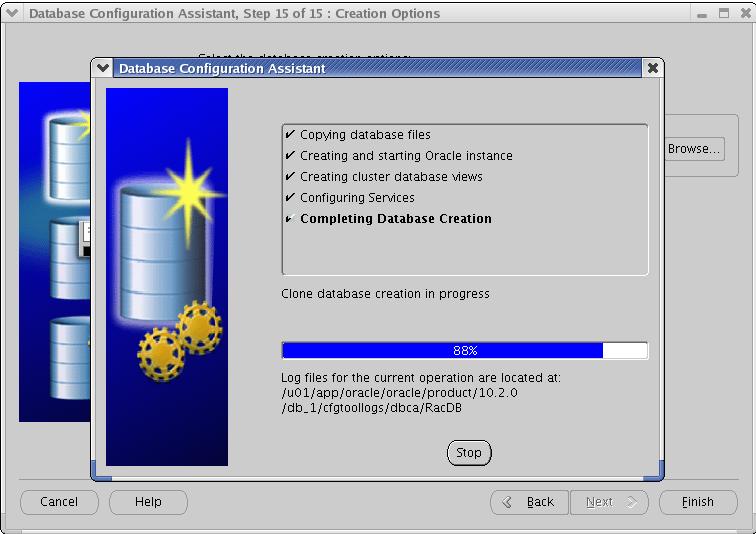
Task: Minimize the main wizard window
Action: (700, 13)
